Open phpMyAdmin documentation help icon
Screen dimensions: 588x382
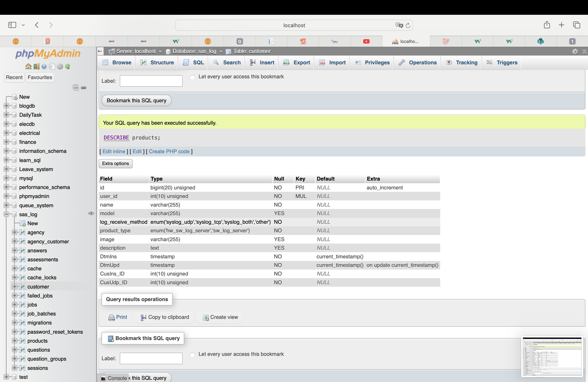pos(44,66)
